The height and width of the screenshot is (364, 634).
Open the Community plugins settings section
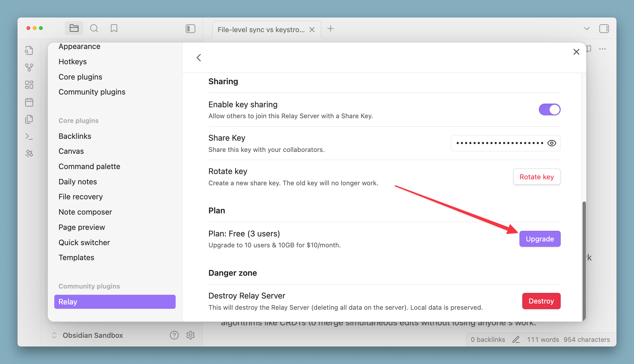[92, 92]
